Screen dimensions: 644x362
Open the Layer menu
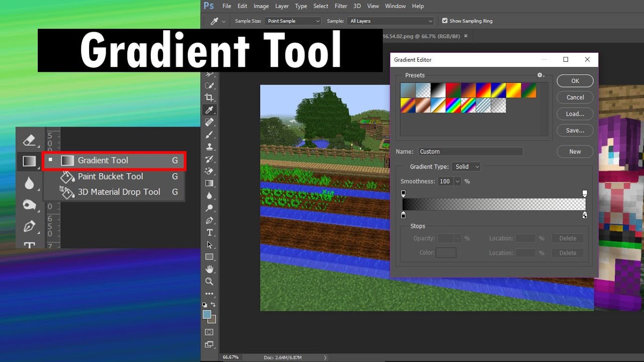click(x=282, y=6)
